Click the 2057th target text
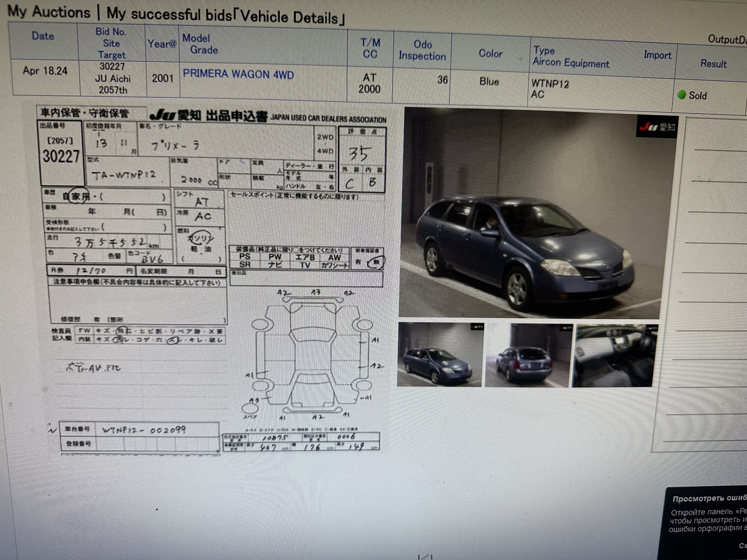 coord(113,90)
